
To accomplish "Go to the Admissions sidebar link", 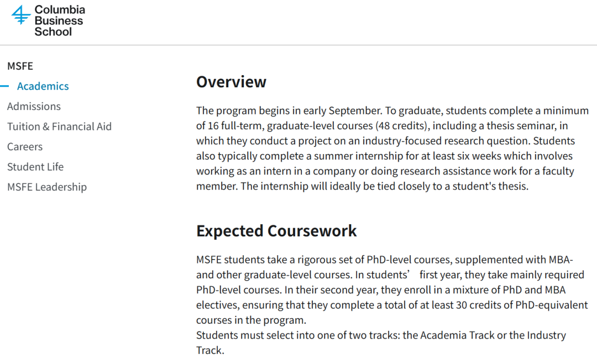I will click(34, 106).
